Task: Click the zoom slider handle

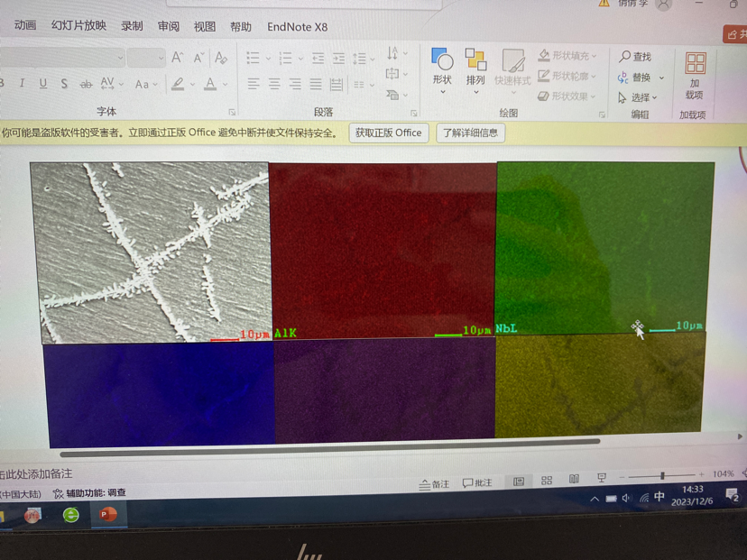Action: tap(662, 475)
